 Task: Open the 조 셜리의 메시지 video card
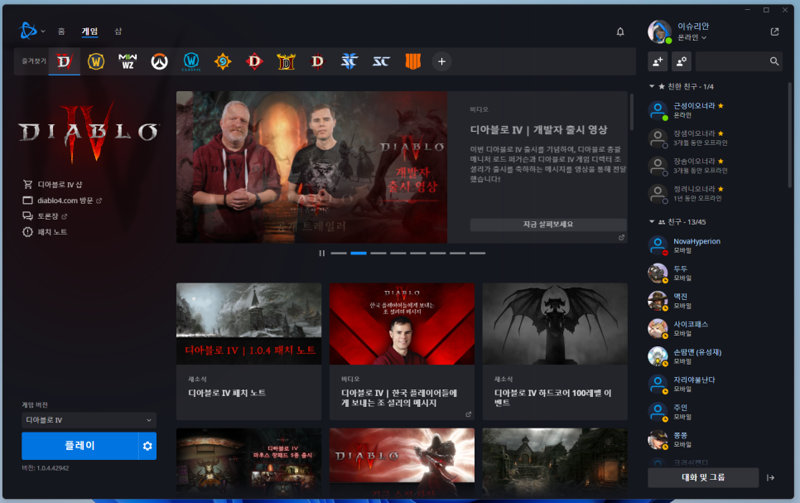[402, 351]
